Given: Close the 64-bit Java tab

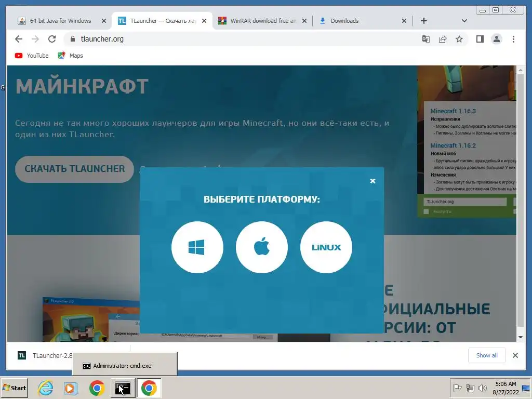Looking at the screenshot, I should [104, 21].
